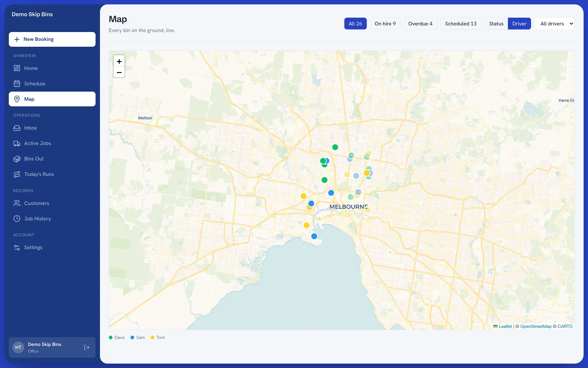The height and width of the screenshot is (368, 588).
Task: Click the Job History clock icon
Action: [17, 219]
